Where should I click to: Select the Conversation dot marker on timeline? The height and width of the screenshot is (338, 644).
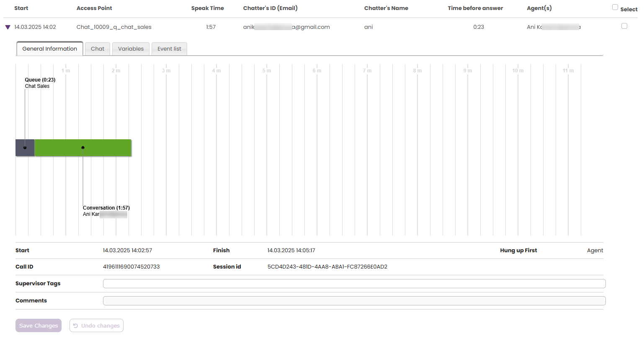click(83, 148)
